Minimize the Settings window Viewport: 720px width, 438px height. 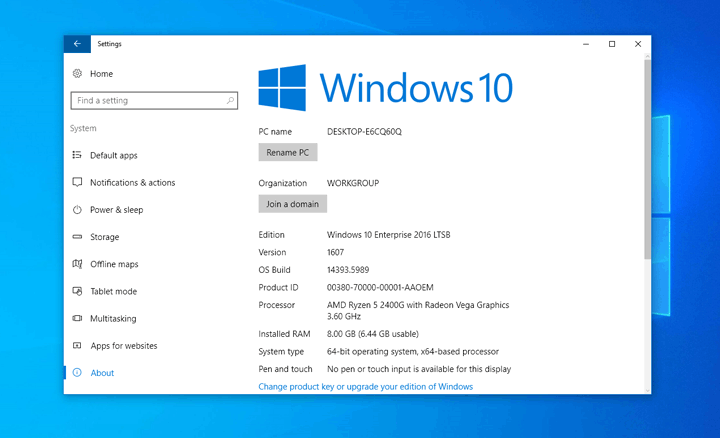click(586, 44)
